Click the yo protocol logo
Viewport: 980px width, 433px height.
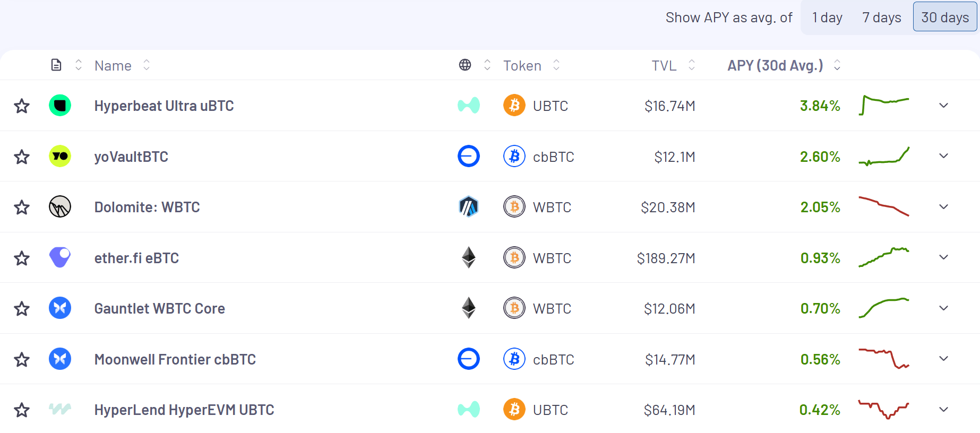(x=60, y=156)
